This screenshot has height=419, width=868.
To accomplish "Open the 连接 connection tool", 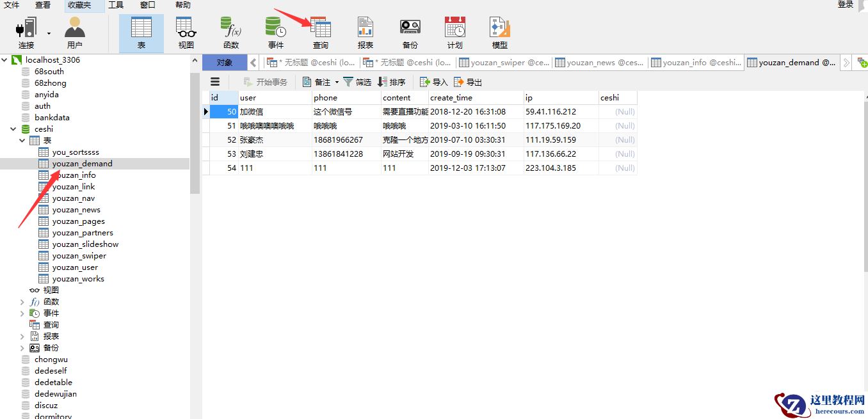I will tap(26, 33).
